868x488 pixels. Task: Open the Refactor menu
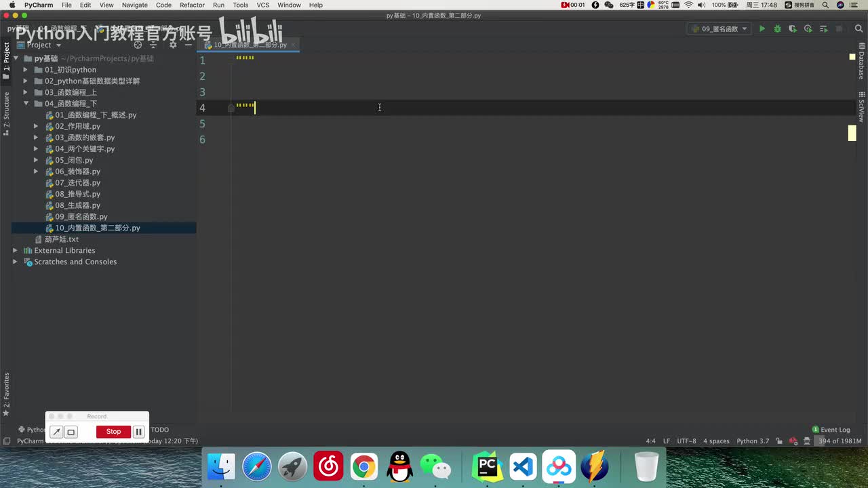[x=192, y=5]
